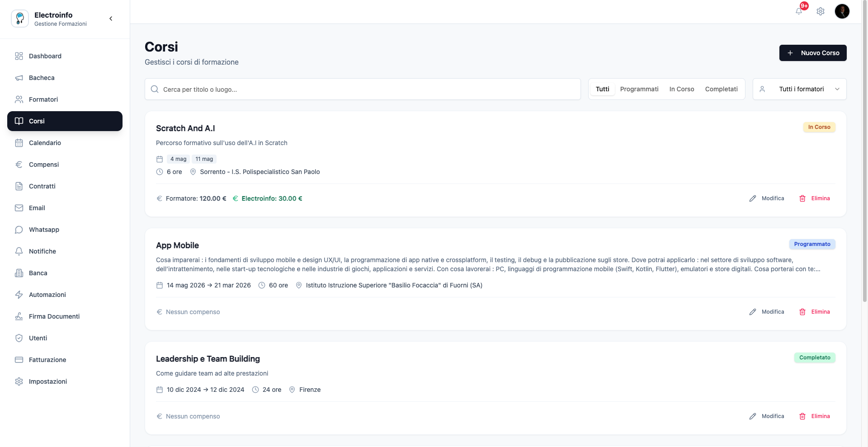
Task: Edit the App Mobile course
Action: 767,312
